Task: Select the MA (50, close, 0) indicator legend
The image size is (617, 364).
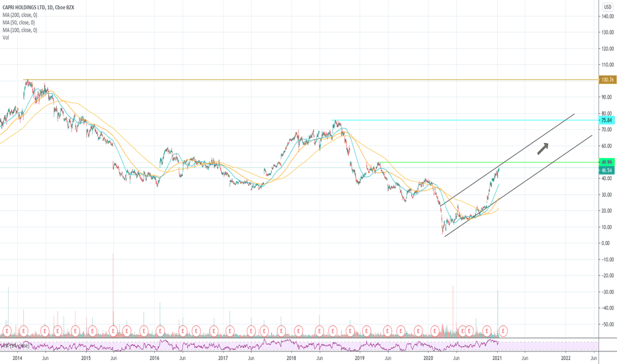Action: click(19, 23)
